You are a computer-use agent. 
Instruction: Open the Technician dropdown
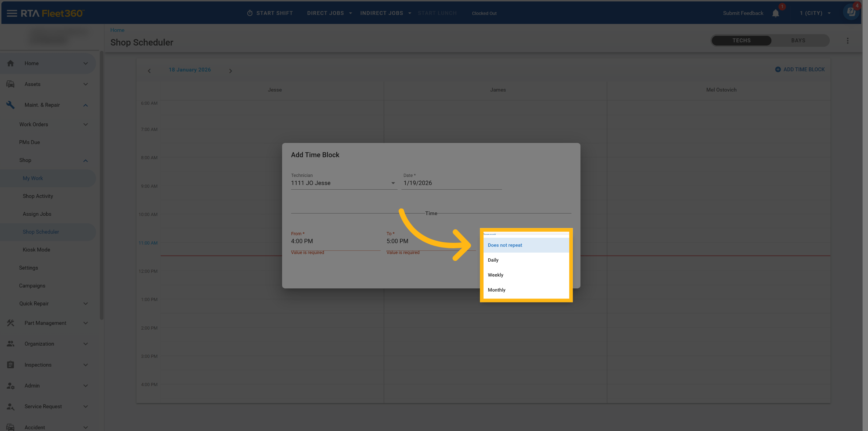pyautogui.click(x=344, y=183)
